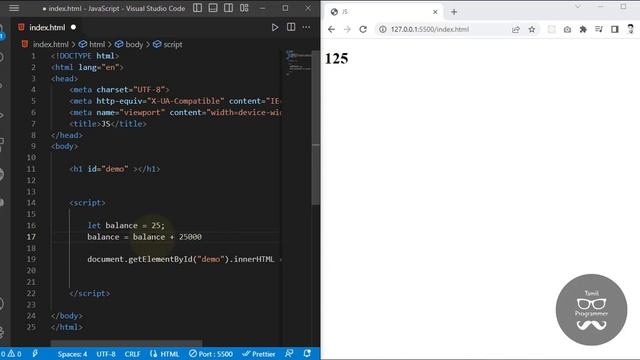640x360 pixels.
Task: Click the lightning status bar icon
Action: click(35, 354)
